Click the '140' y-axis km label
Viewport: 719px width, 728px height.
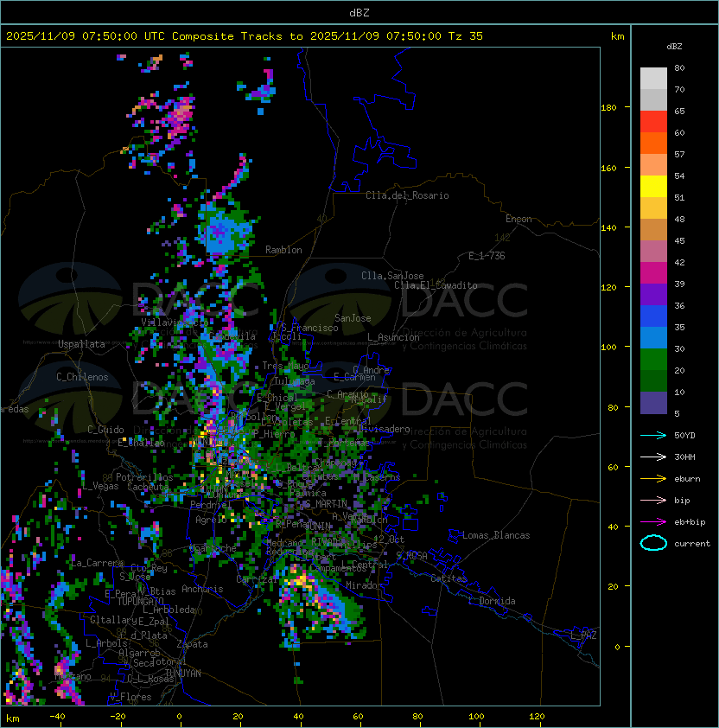coord(608,228)
